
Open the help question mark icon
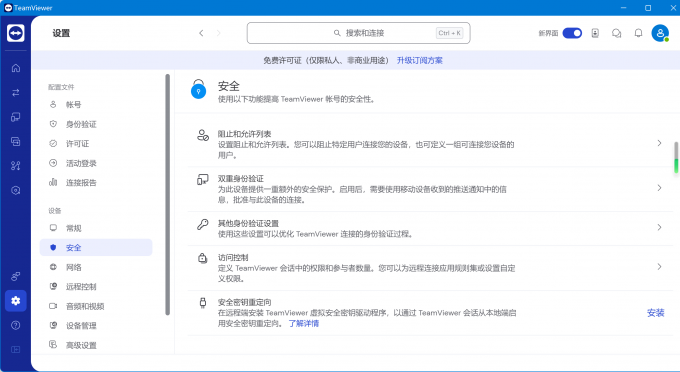pyautogui.click(x=16, y=325)
